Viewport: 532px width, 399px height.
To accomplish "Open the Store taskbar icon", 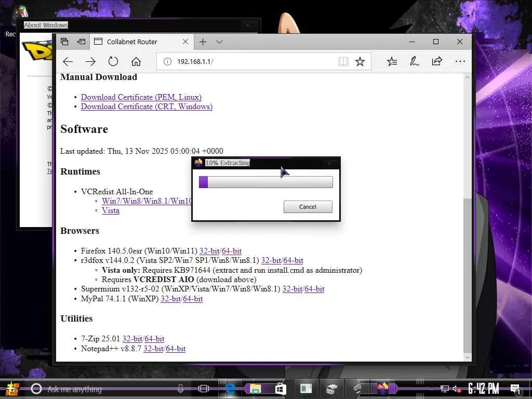I will point(280,389).
